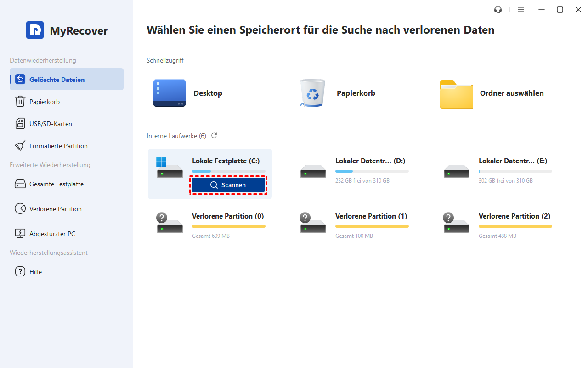Select Formatierte Partition in sidebar
Screen dimensions: 588x368
point(58,146)
